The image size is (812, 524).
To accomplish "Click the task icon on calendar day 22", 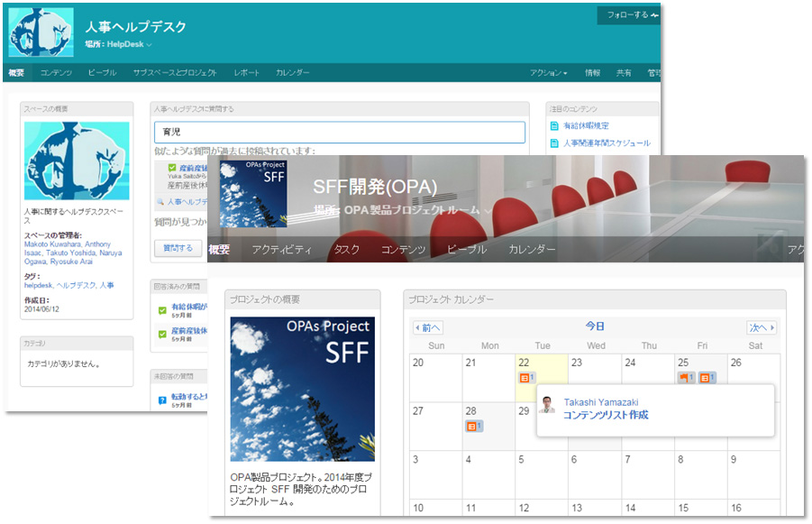I will [x=526, y=378].
